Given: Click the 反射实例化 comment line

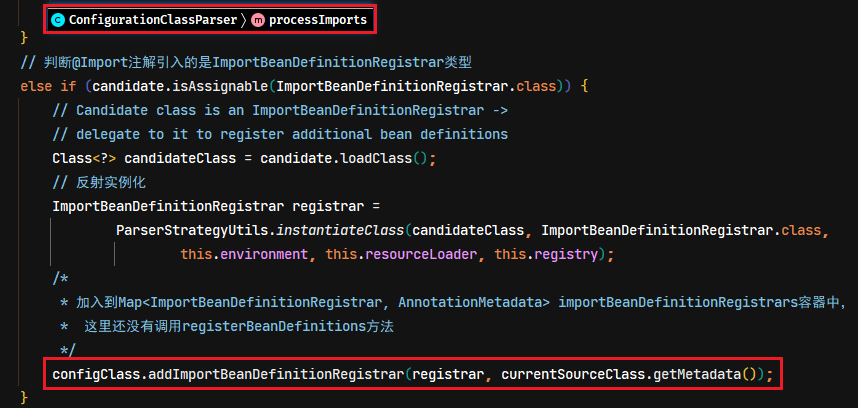Looking at the screenshot, I should pos(99,182).
